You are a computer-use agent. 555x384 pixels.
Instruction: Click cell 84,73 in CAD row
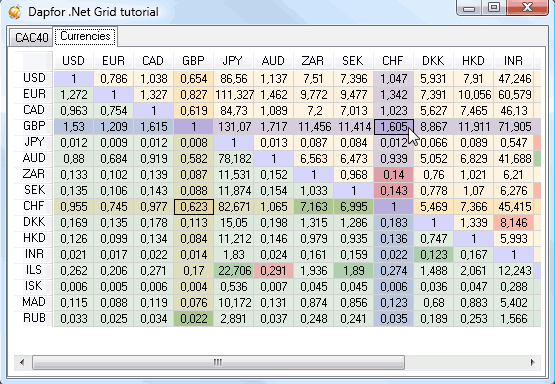(x=234, y=111)
